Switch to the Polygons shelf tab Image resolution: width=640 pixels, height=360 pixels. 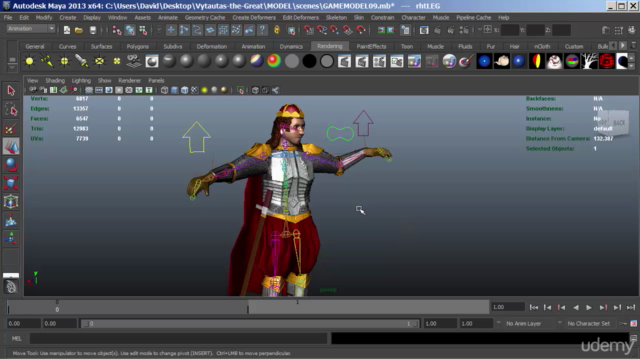[138, 47]
